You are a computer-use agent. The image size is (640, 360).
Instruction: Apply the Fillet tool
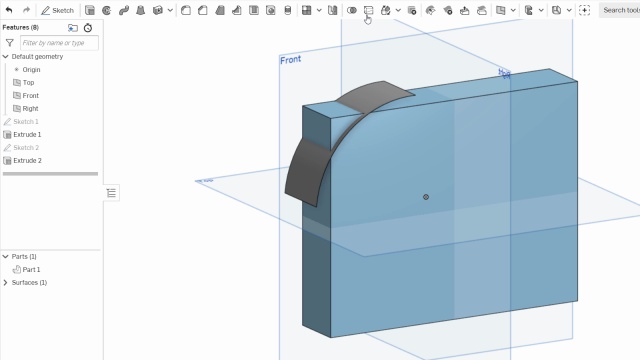point(186,10)
